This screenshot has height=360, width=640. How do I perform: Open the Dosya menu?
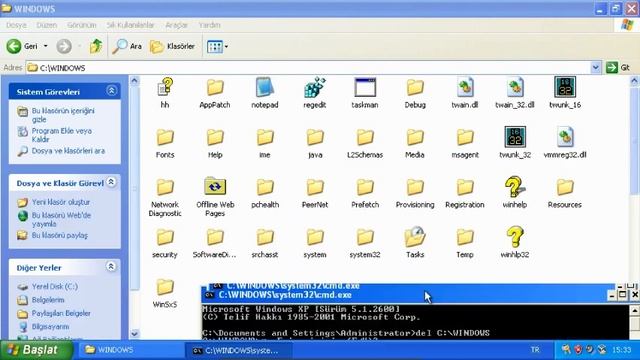[x=16, y=25]
